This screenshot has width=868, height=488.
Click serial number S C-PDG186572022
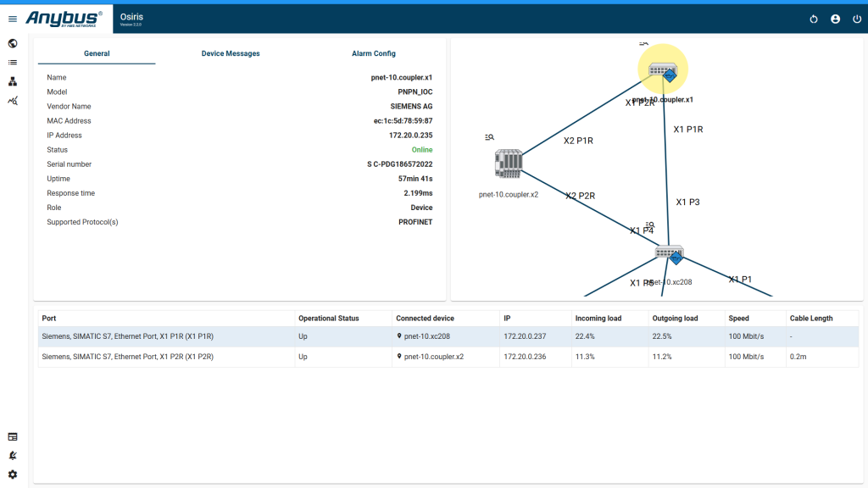pos(400,164)
